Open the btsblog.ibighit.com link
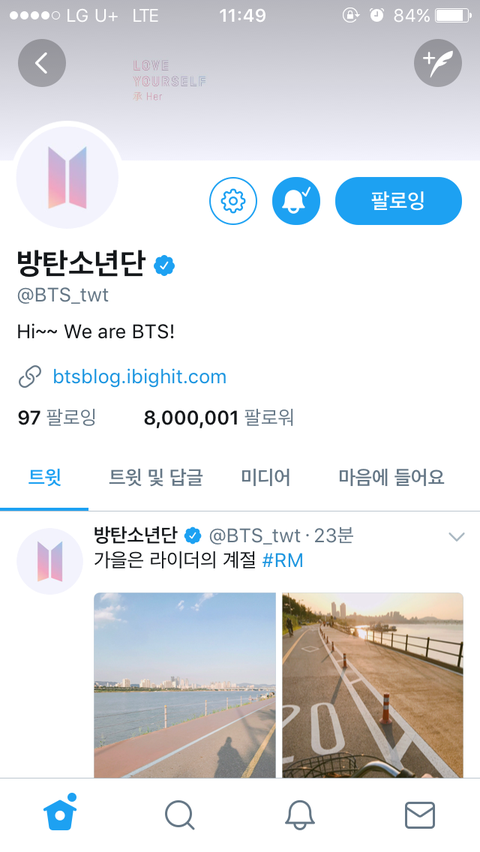The image size is (480, 852). (x=139, y=377)
